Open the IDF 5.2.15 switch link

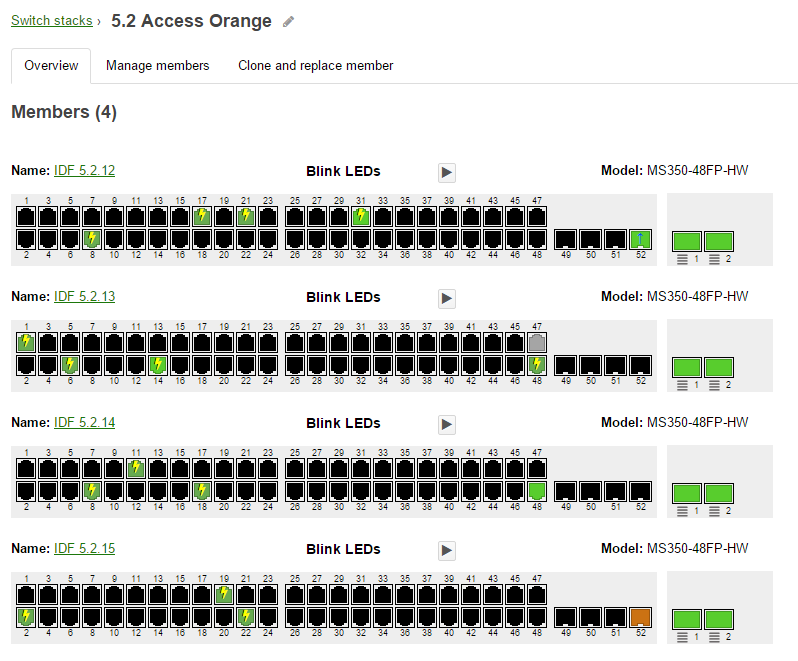84,549
